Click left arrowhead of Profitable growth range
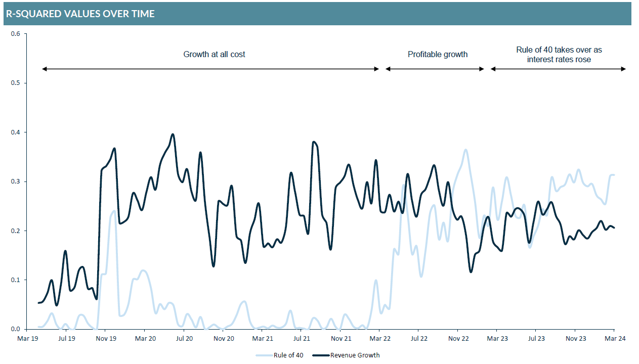The image size is (639, 364). [388, 69]
